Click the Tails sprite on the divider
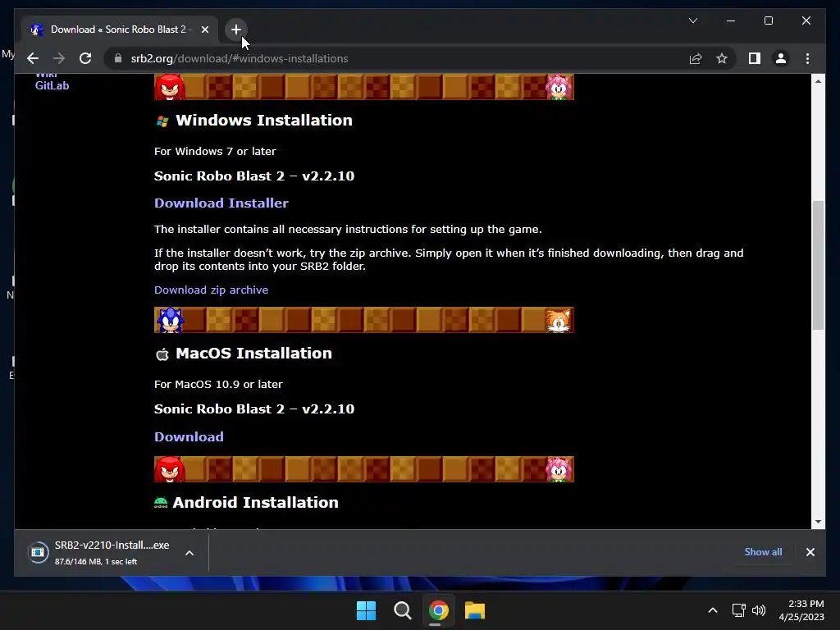This screenshot has height=630, width=840. coord(558,321)
